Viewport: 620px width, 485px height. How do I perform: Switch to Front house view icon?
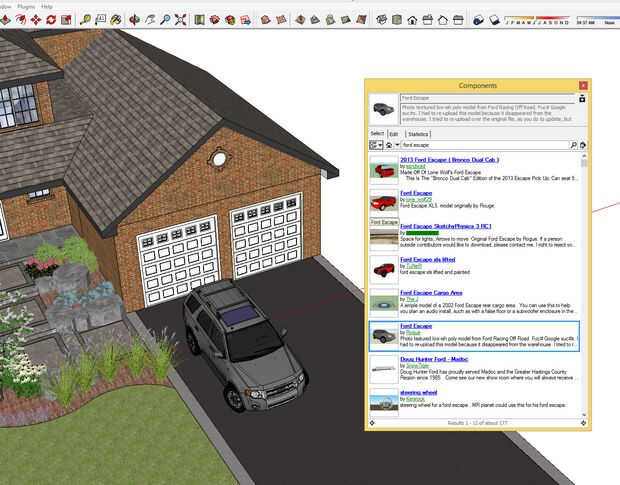[412, 19]
